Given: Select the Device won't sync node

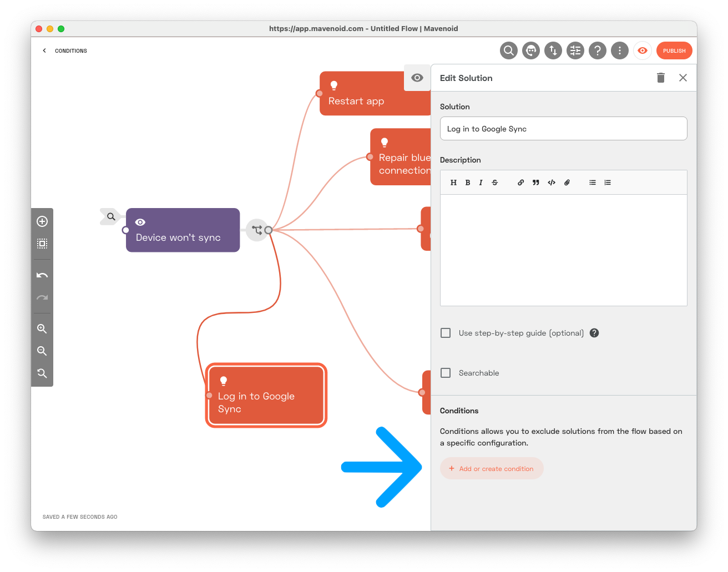Looking at the screenshot, I should coord(183,230).
